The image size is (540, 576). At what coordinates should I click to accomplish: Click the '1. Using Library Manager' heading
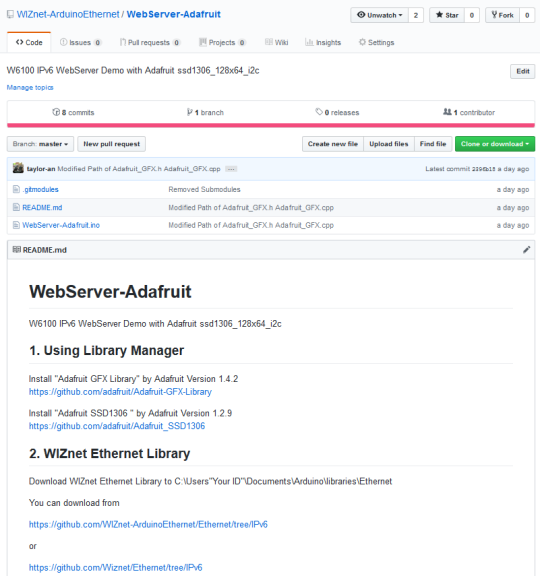pos(107,351)
